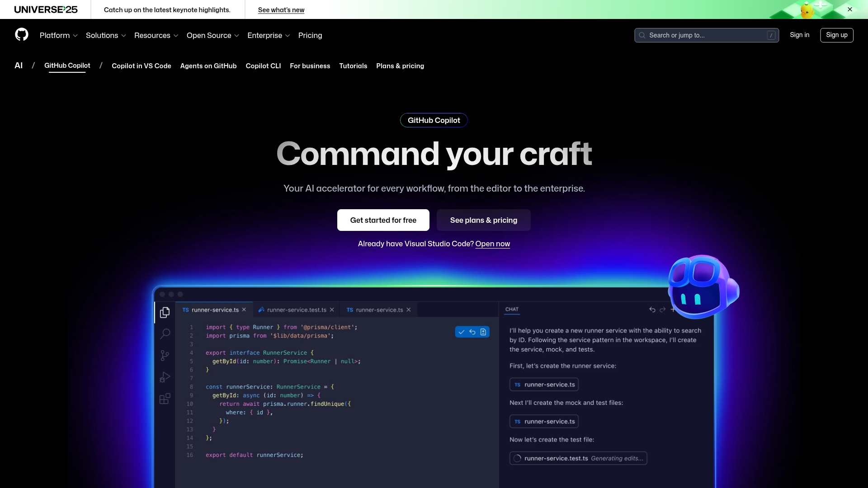Select the Search icon in the editor sidebar

click(165, 333)
